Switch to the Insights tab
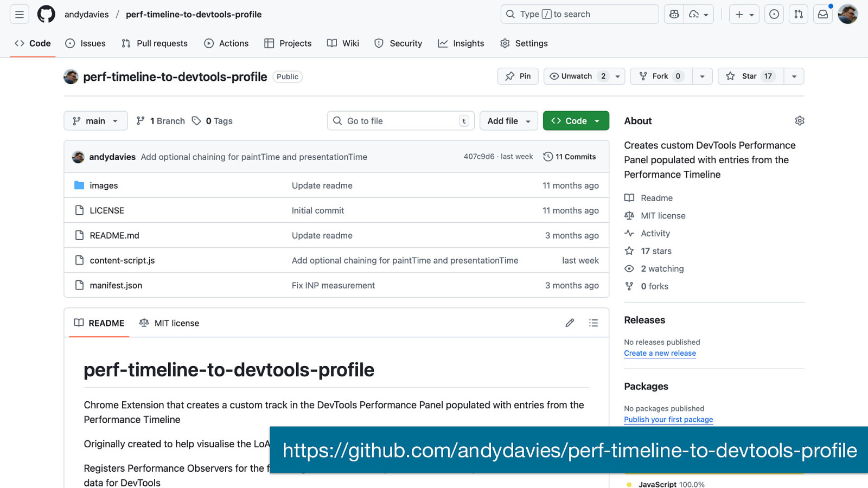The height and width of the screenshot is (488, 868). (x=461, y=43)
